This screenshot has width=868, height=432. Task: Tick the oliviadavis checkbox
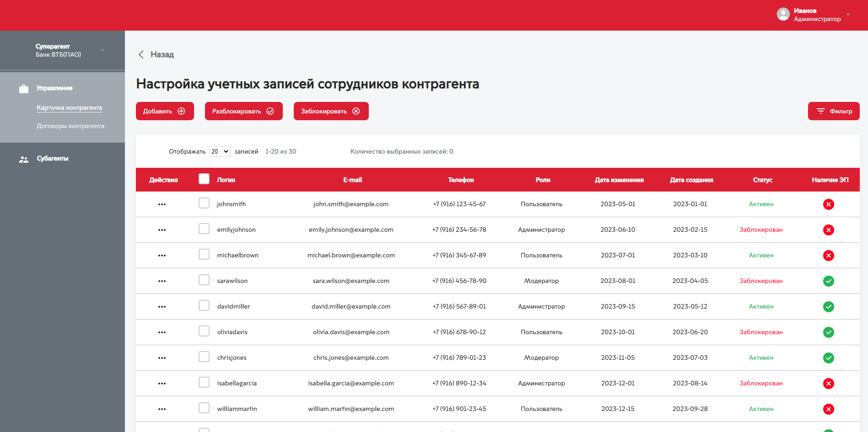click(204, 331)
